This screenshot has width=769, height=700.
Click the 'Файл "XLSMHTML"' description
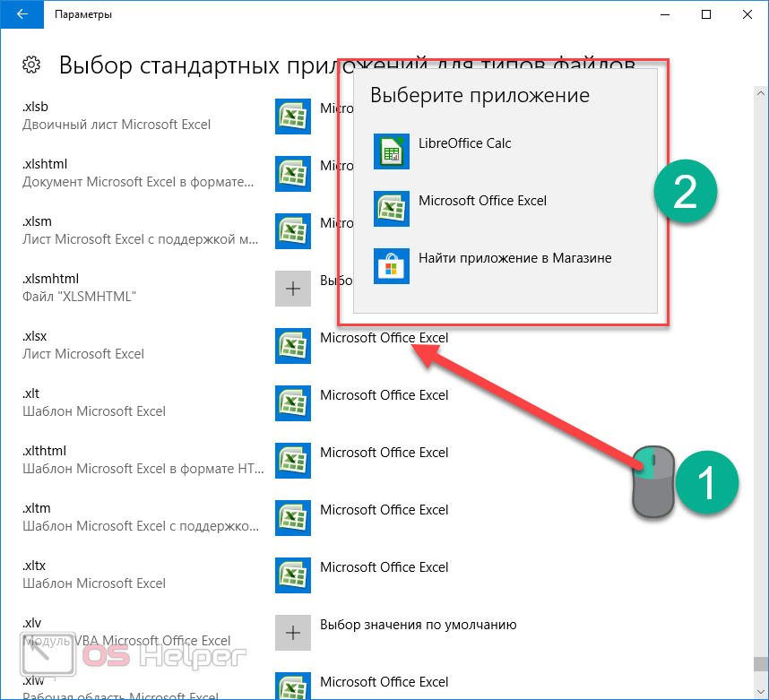pos(79,297)
